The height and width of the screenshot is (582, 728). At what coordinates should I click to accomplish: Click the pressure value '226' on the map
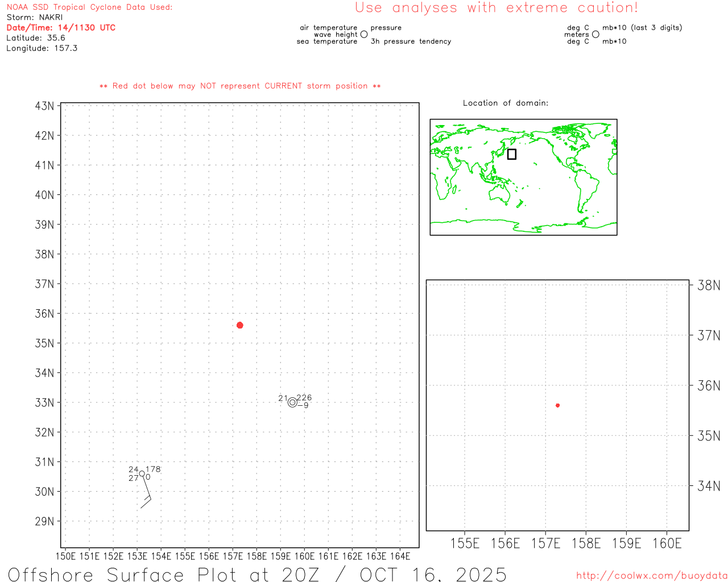click(x=304, y=398)
